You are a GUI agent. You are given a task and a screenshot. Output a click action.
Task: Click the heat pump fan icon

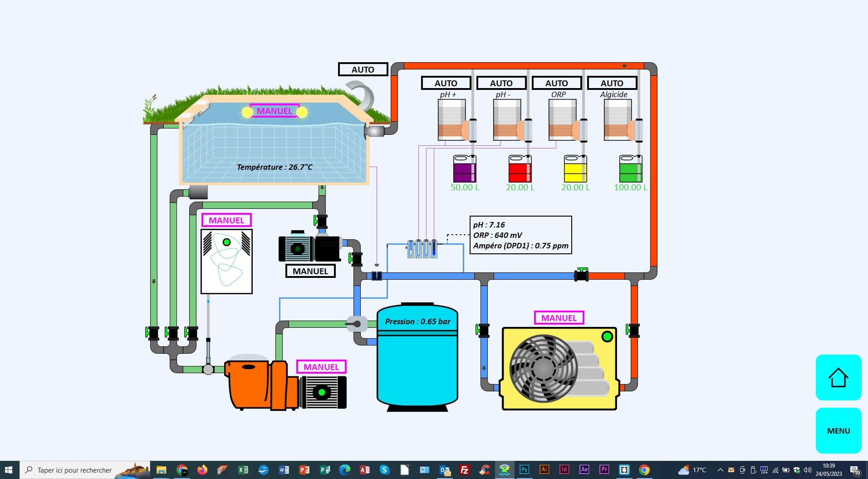(x=543, y=369)
